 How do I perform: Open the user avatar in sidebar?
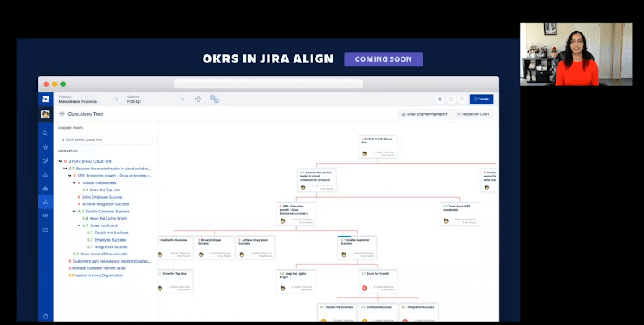[x=45, y=114]
